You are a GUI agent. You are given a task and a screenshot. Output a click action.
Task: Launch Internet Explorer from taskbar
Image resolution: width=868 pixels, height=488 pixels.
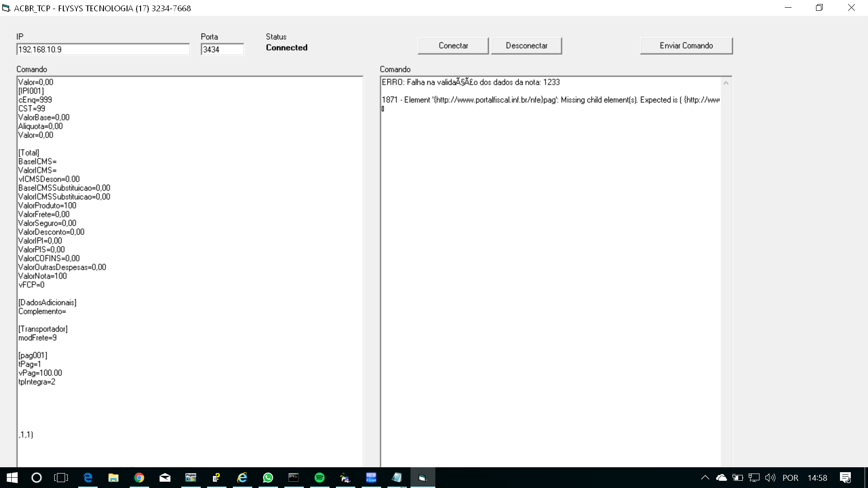(242, 478)
